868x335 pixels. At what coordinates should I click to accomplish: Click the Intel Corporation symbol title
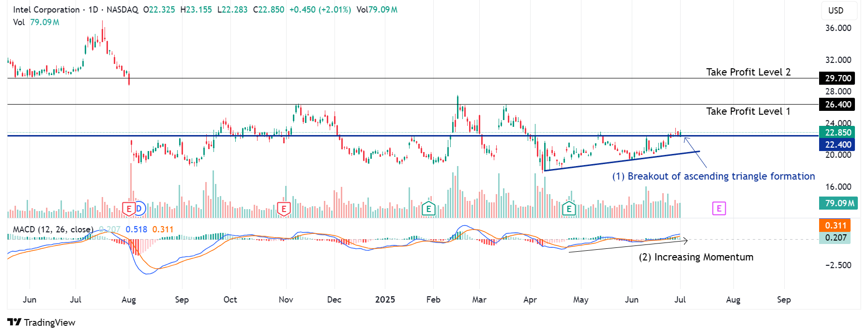click(x=46, y=10)
